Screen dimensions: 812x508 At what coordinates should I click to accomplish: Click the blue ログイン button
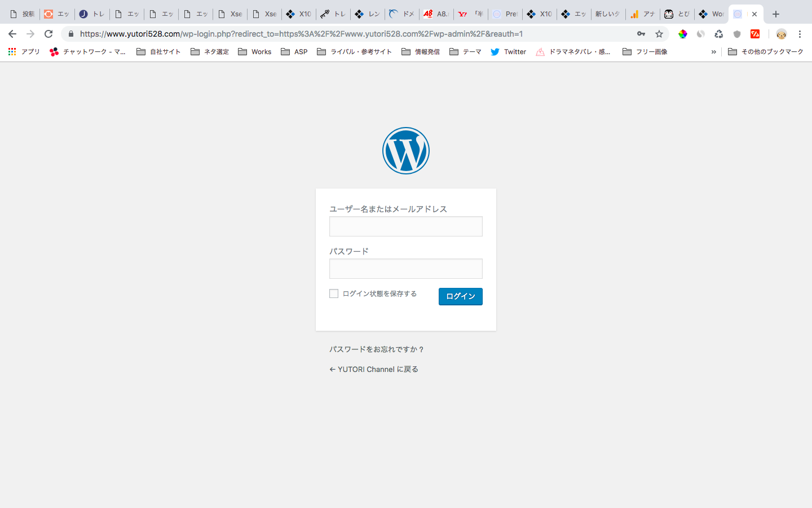coord(461,296)
